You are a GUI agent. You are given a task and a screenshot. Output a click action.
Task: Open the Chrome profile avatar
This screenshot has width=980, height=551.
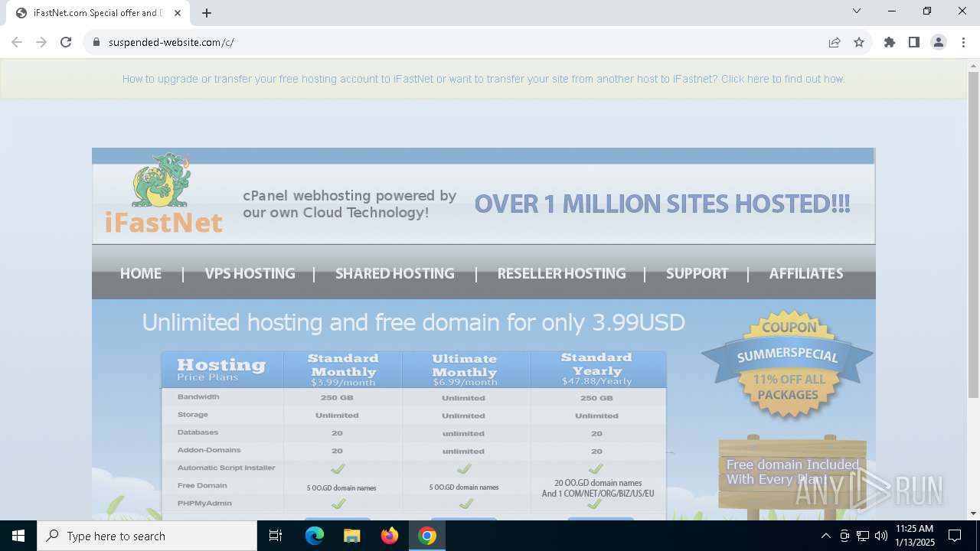click(939, 42)
